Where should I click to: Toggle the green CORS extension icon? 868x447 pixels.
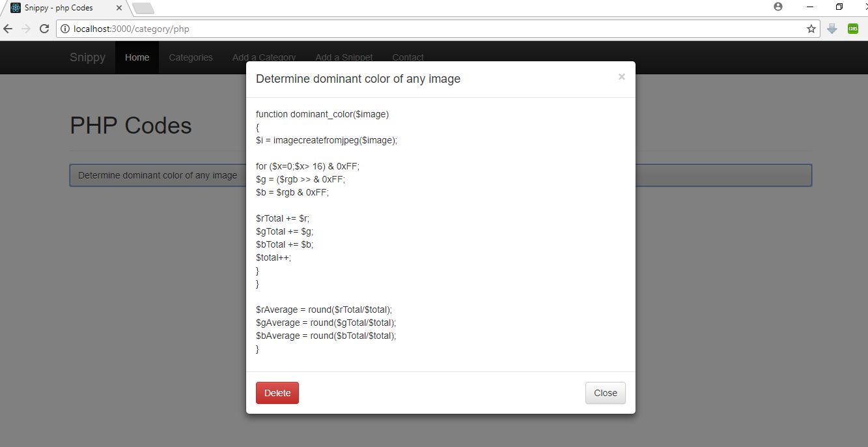852,29
